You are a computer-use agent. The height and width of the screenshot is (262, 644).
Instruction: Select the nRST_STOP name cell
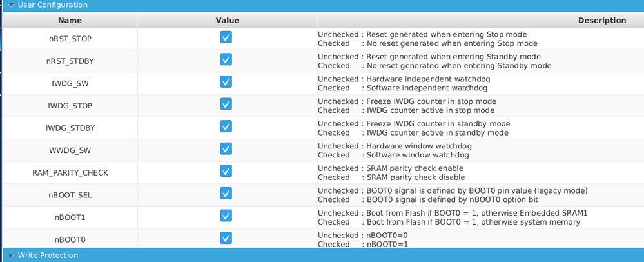pyautogui.click(x=70, y=39)
